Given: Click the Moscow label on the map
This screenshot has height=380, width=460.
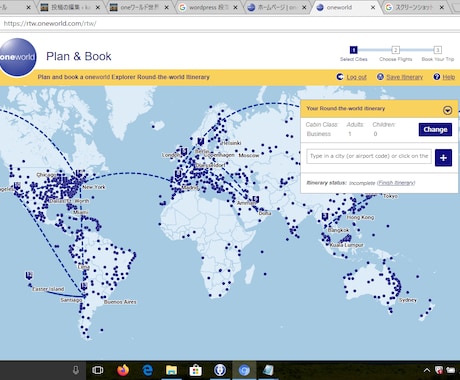Looking at the screenshot, I should [x=248, y=155].
